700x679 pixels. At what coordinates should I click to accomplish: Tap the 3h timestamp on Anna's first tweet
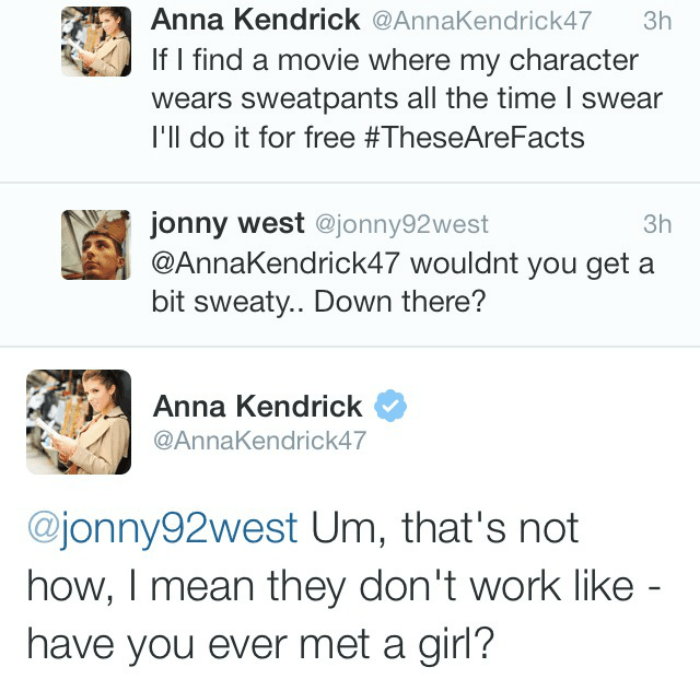pos(657,20)
